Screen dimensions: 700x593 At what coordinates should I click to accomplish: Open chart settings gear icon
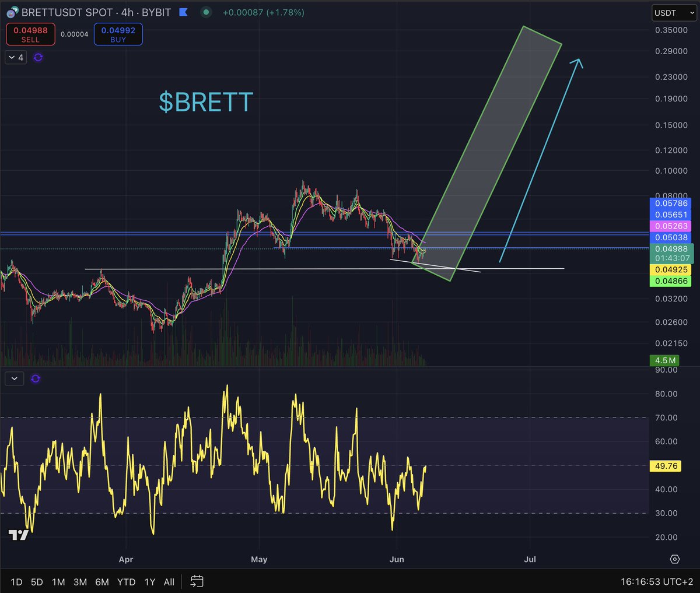(x=675, y=559)
